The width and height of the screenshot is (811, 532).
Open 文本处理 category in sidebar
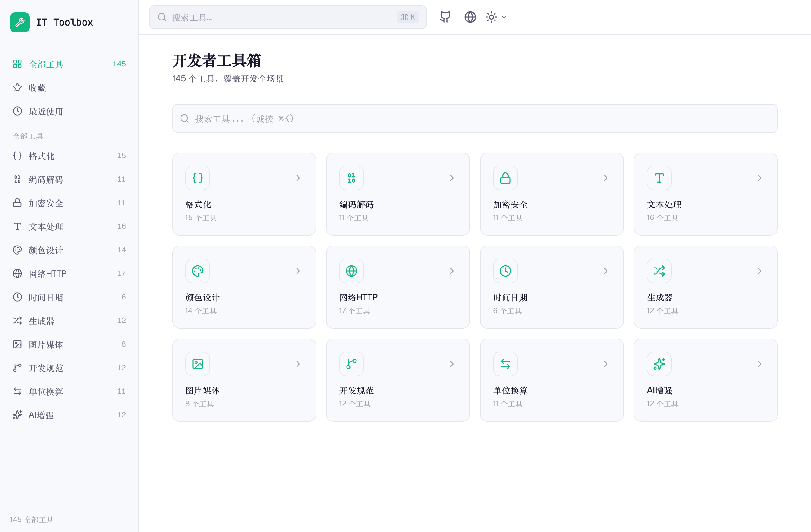coord(69,227)
